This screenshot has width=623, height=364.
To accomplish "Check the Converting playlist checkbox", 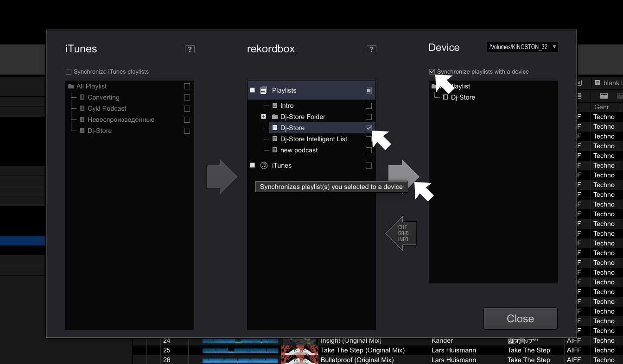I will pos(187,97).
